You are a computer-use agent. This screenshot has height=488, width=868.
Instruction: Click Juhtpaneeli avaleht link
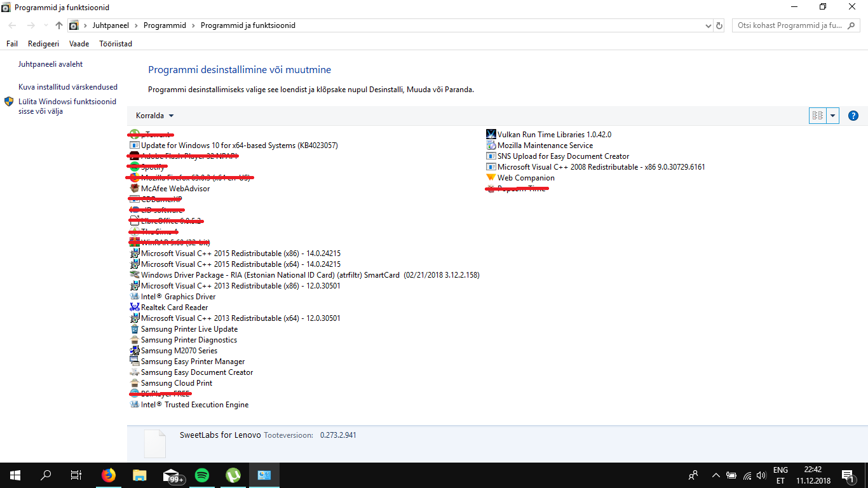pyautogui.click(x=50, y=64)
